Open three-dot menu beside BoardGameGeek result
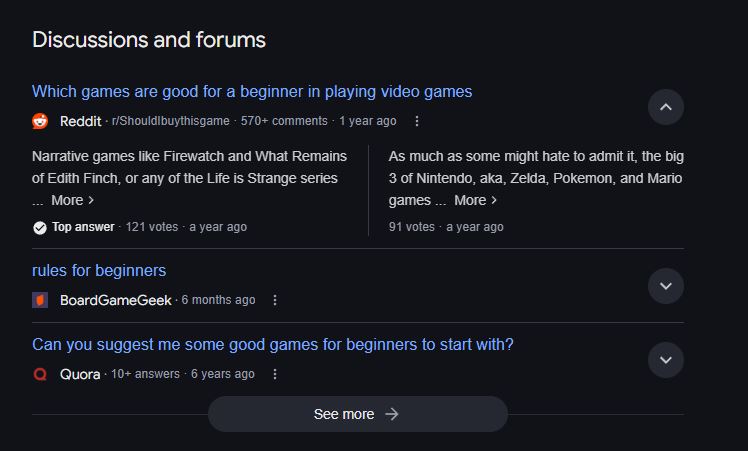This screenshot has height=451, width=748. pyautogui.click(x=275, y=300)
